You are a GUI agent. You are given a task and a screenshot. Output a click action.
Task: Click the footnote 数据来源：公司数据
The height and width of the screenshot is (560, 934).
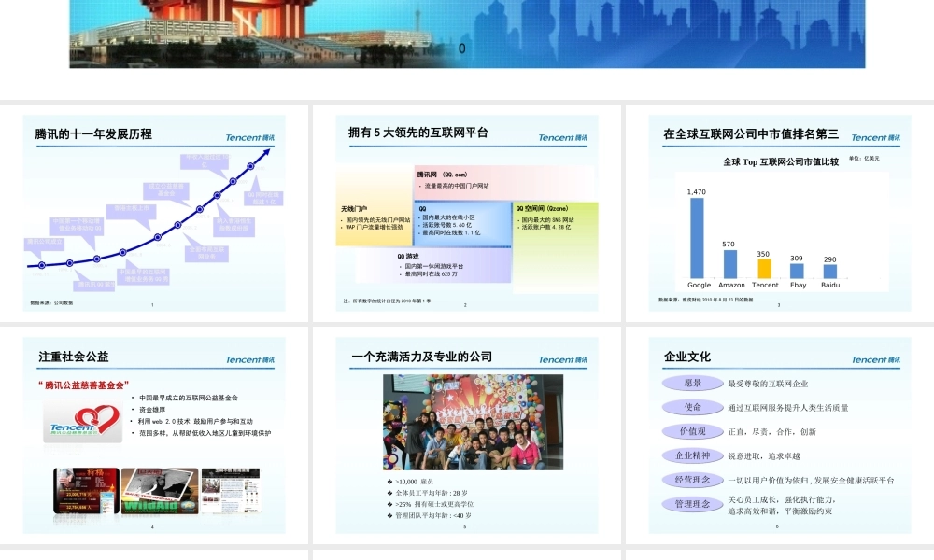pos(51,303)
